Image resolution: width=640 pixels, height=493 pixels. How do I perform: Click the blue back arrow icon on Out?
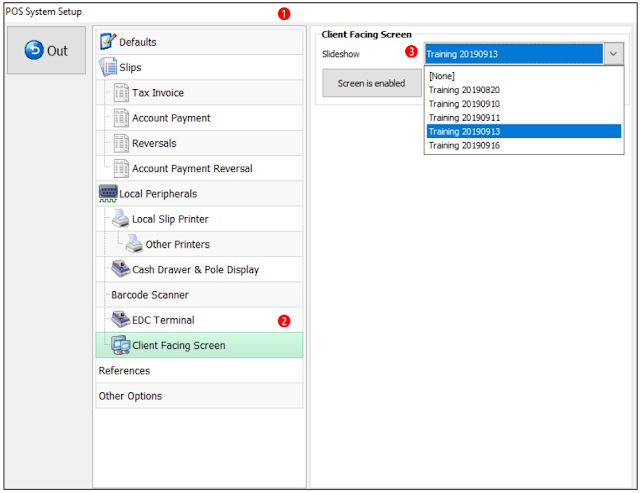[x=34, y=50]
